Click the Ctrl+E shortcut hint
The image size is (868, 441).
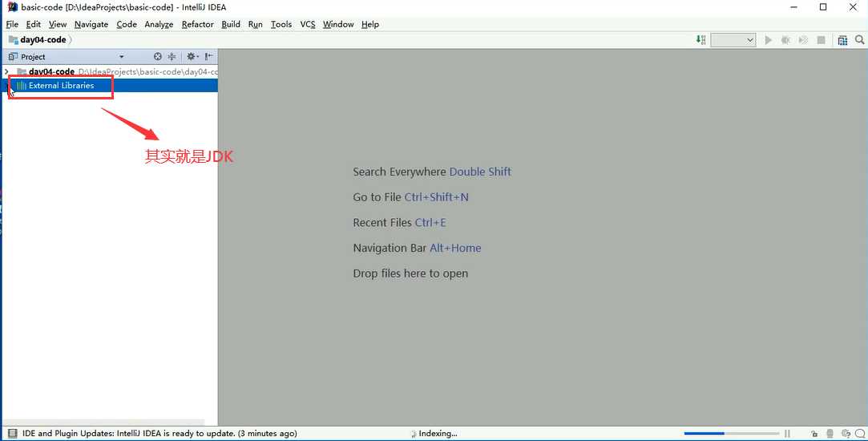click(430, 223)
